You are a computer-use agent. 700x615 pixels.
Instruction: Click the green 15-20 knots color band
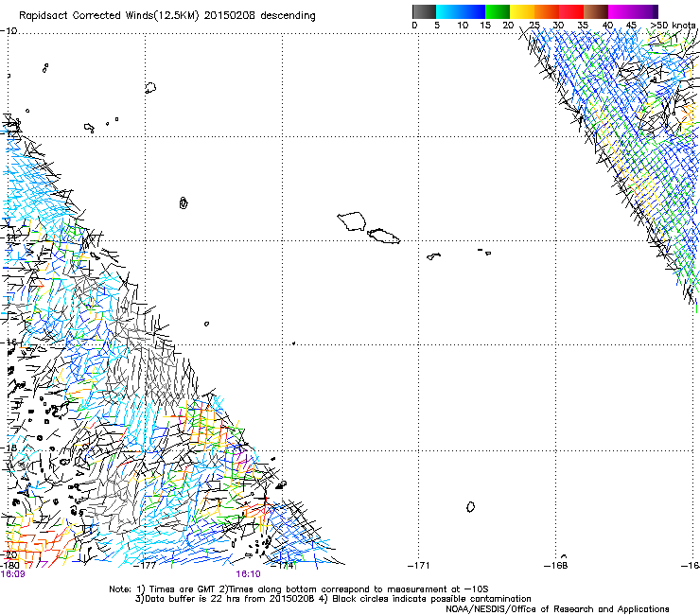498,11
